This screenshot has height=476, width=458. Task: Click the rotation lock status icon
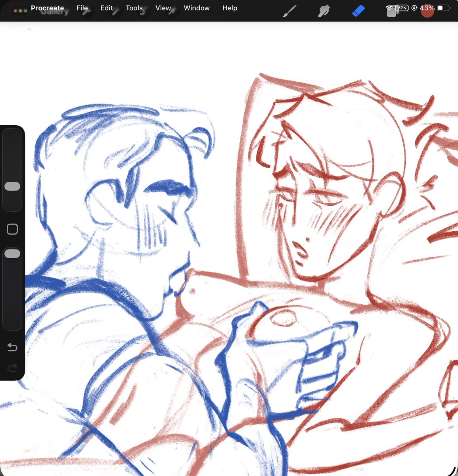point(414,8)
